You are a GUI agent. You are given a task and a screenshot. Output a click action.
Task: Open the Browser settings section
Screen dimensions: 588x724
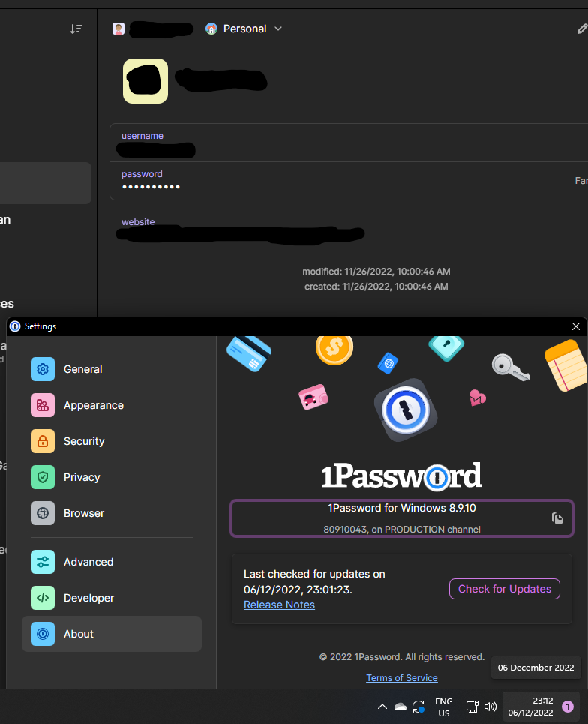click(112, 513)
